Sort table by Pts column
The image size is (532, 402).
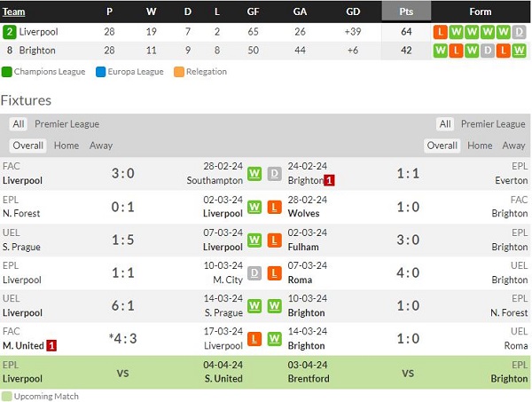[x=408, y=12]
